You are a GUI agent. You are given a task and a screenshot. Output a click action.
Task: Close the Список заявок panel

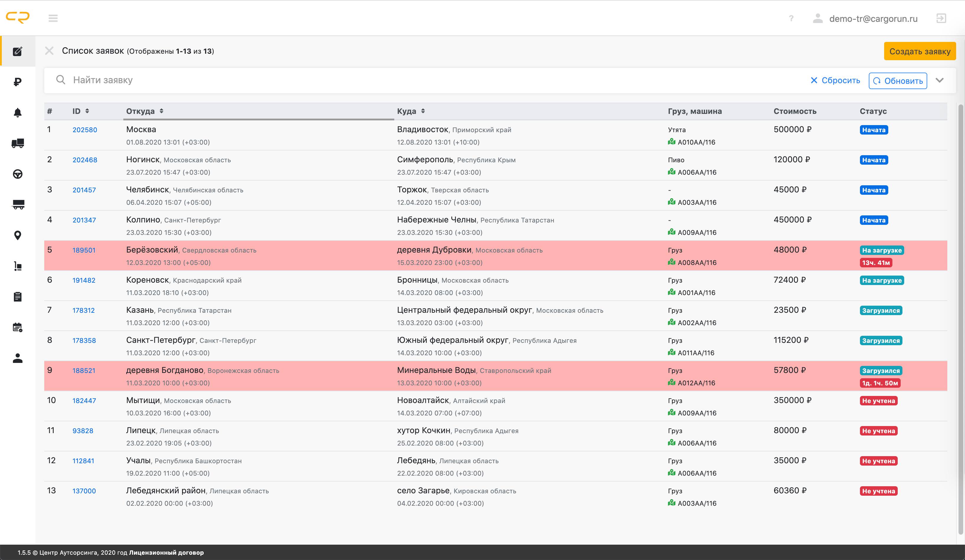click(x=49, y=51)
